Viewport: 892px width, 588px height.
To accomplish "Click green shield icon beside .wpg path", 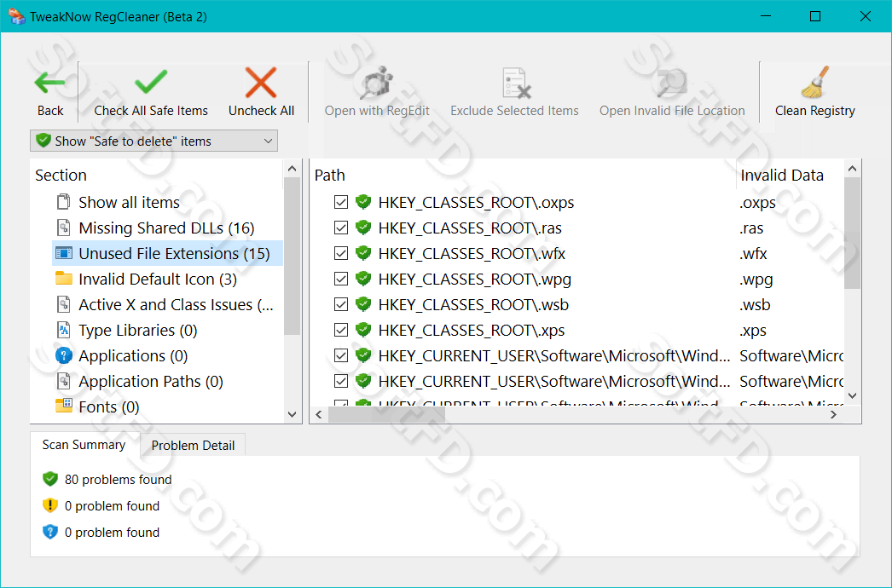I will point(363,279).
